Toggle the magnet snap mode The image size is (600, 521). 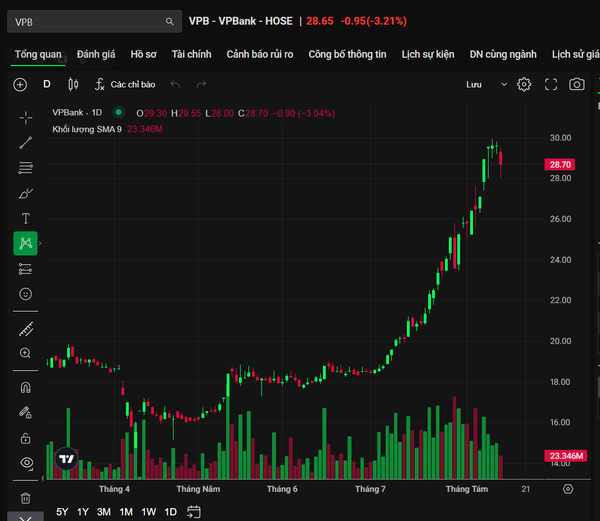coord(26,388)
